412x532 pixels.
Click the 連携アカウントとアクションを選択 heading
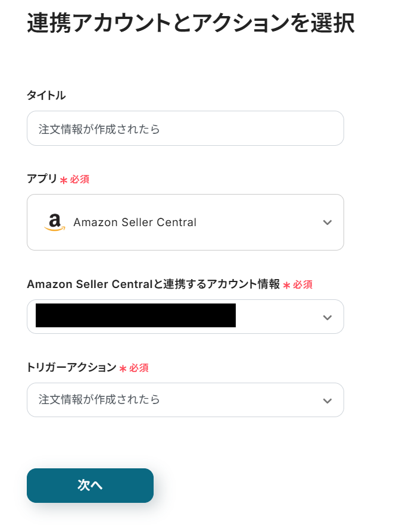(x=191, y=24)
